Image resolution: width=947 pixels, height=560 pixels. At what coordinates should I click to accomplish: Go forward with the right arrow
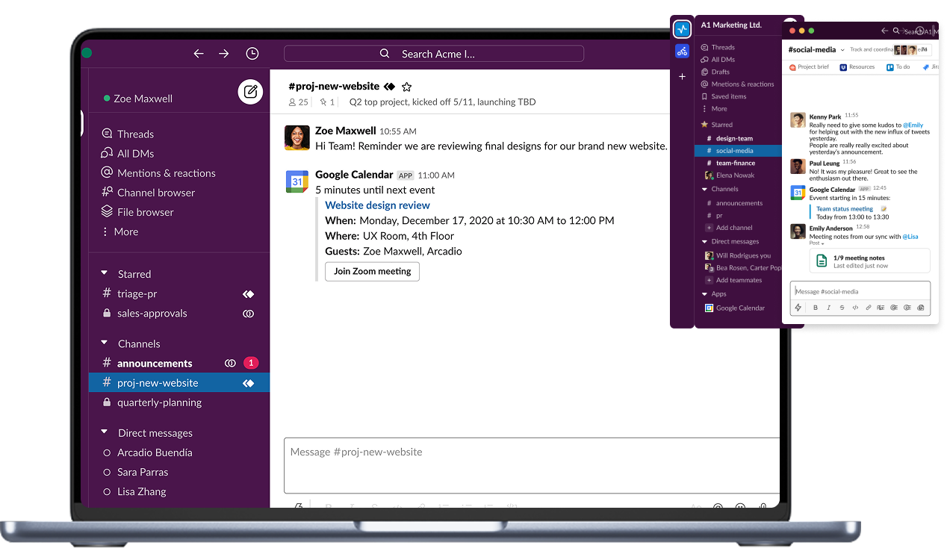pyautogui.click(x=224, y=54)
